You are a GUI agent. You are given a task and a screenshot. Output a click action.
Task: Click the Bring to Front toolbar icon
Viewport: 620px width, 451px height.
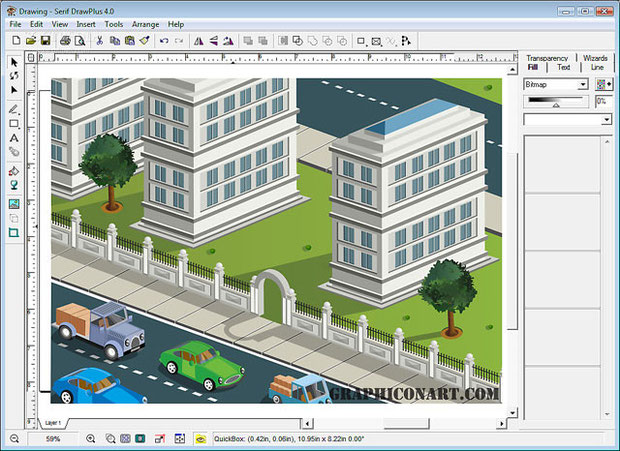[x=248, y=41]
